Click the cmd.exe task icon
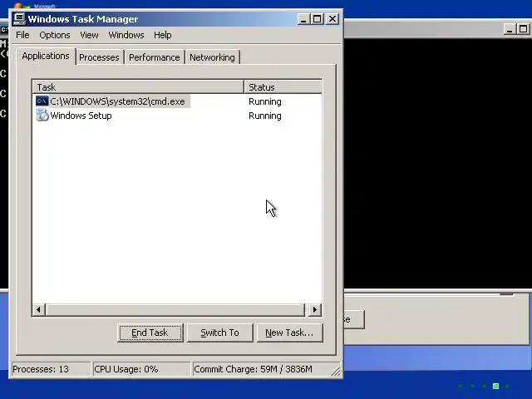This screenshot has width=532, height=399. coord(42,101)
